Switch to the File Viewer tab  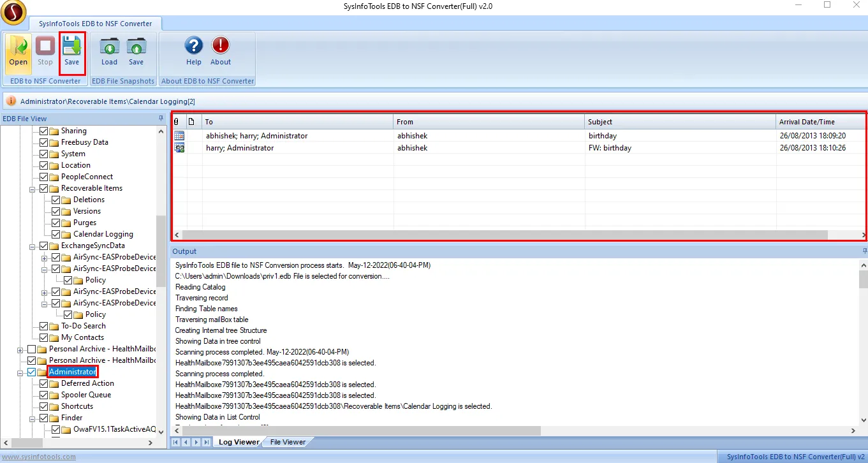pyautogui.click(x=288, y=442)
